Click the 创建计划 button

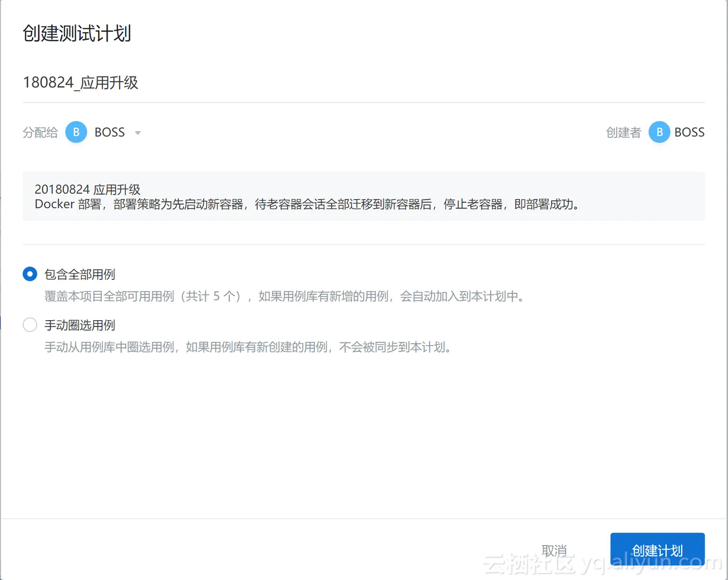click(657, 550)
